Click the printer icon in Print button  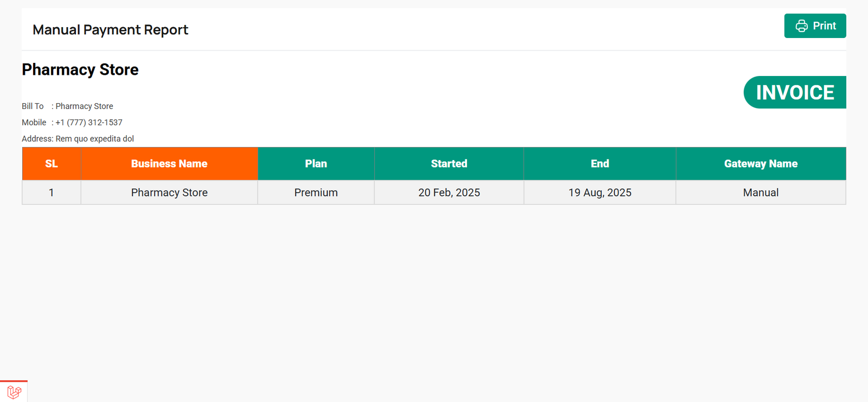(801, 26)
